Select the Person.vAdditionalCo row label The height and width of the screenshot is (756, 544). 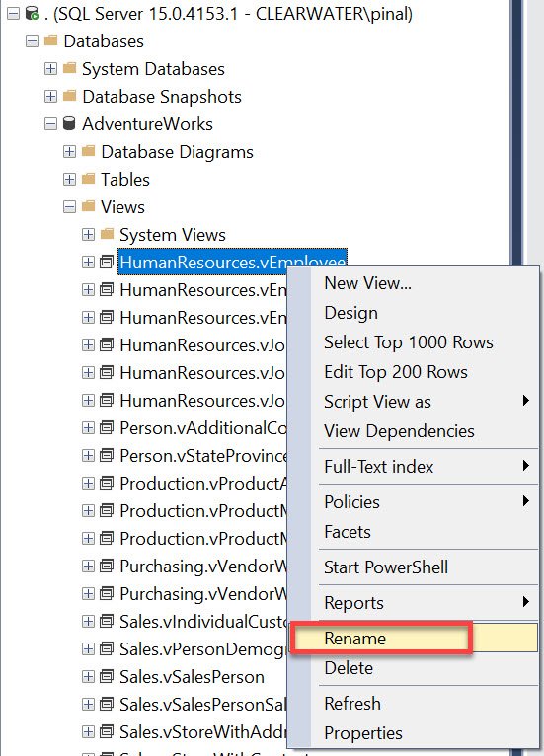tap(203, 428)
